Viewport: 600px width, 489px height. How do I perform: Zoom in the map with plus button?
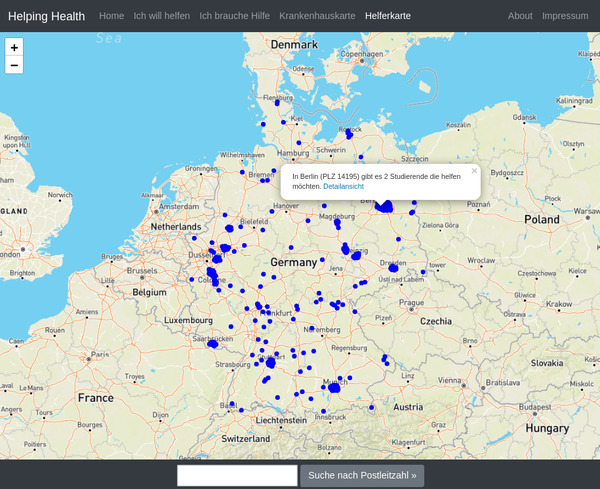click(x=14, y=47)
